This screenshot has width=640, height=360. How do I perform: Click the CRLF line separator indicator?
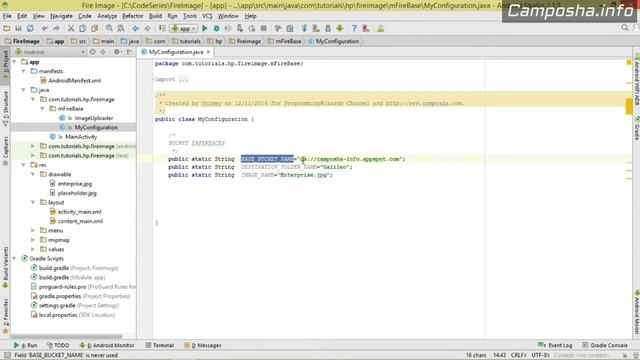point(518,355)
